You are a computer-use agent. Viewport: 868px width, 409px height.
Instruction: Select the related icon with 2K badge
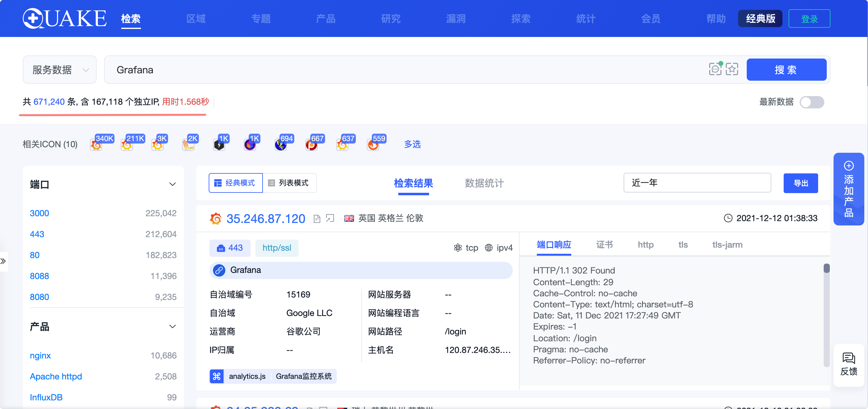[x=188, y=145]
